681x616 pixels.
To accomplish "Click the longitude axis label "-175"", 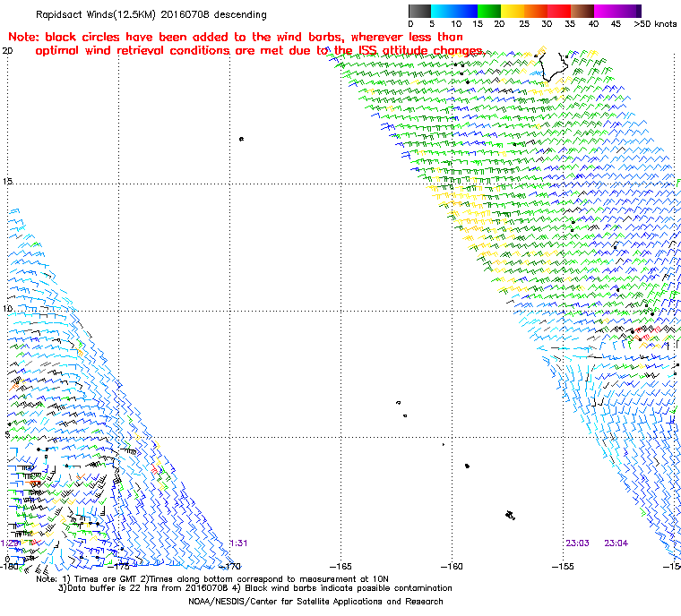I will point(118,567).
